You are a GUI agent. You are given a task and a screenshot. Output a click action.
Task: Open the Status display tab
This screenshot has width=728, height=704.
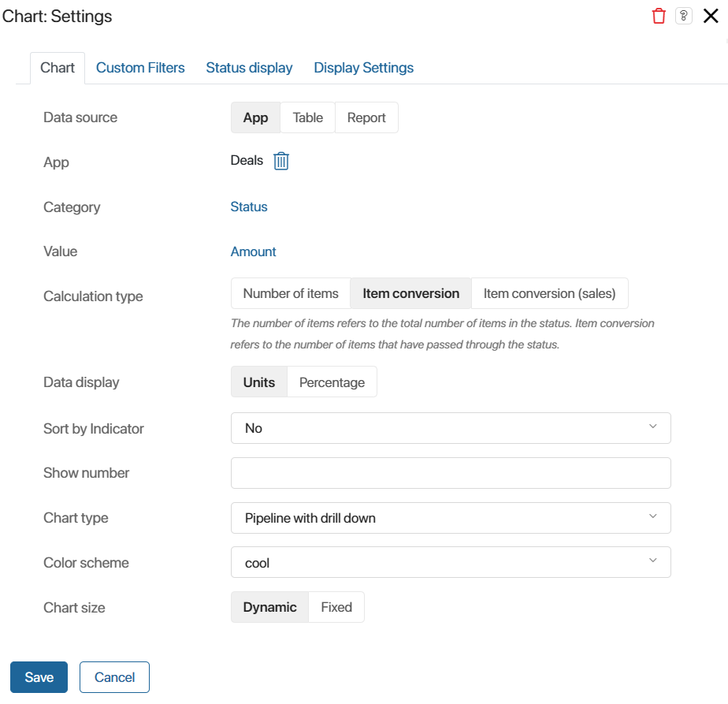pos(249,68)
